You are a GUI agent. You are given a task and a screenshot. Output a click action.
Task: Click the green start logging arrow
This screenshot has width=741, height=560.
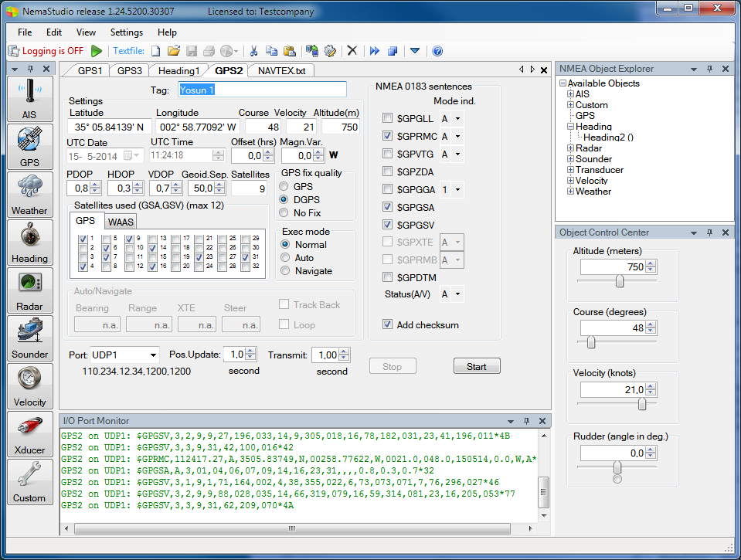[x=97, y=51]
